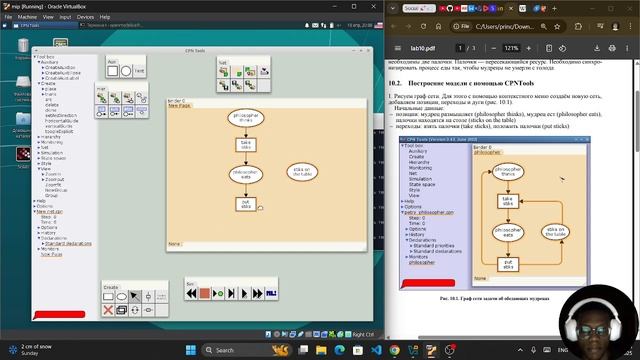Expand the Simulation tree node
The image size is (640, 360).
(39, 153)
